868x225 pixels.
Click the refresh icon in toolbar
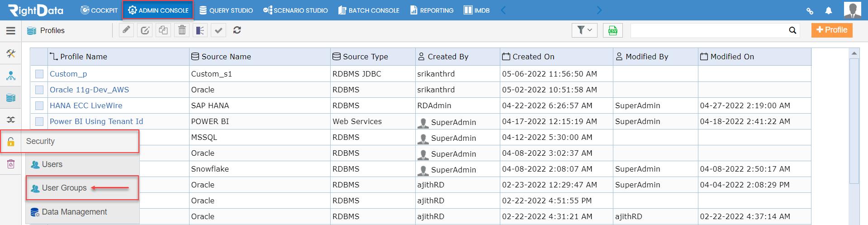237,30
